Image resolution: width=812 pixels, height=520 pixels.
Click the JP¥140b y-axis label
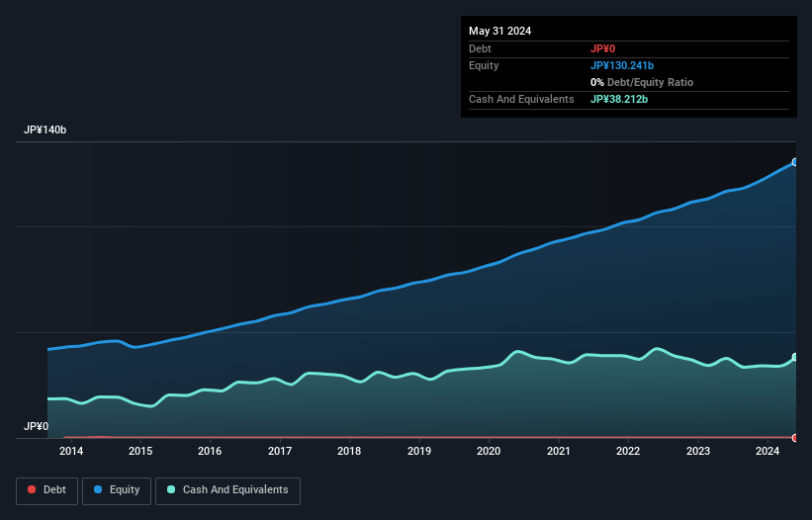(45, 130)
